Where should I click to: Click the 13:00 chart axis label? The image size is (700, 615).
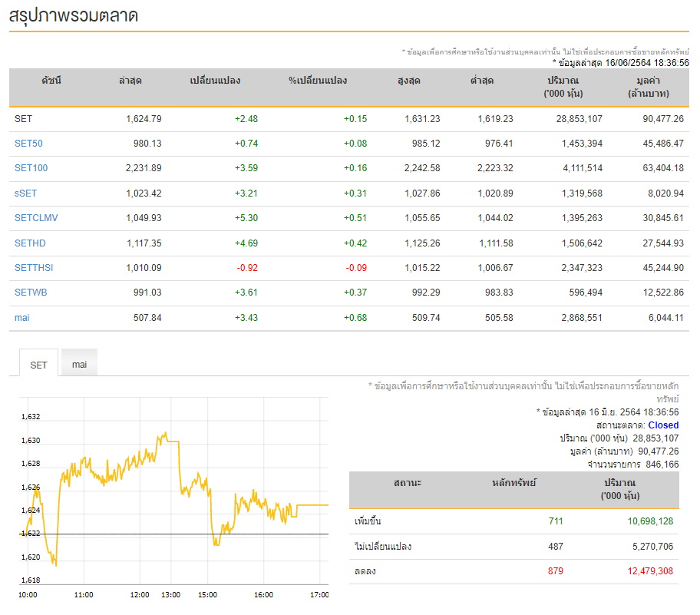coord(170,595)
